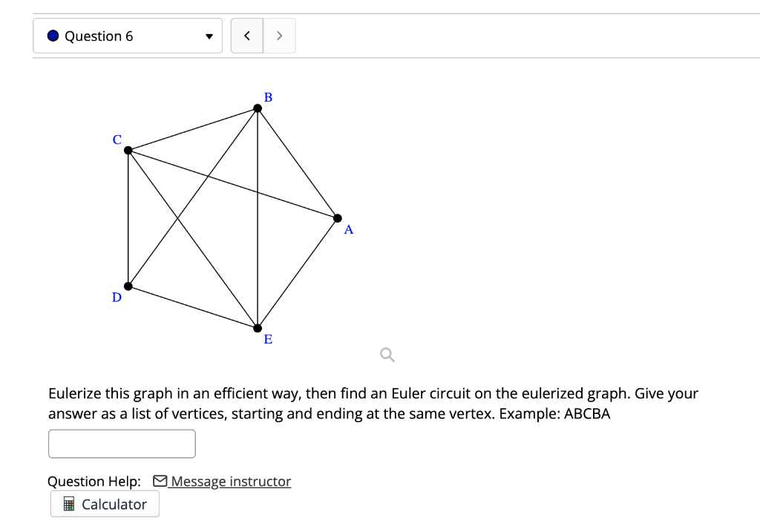Select vertex C on the upper left
This screenshot has width=760, height=532.
pyautogui.click(x=128, y=150)
